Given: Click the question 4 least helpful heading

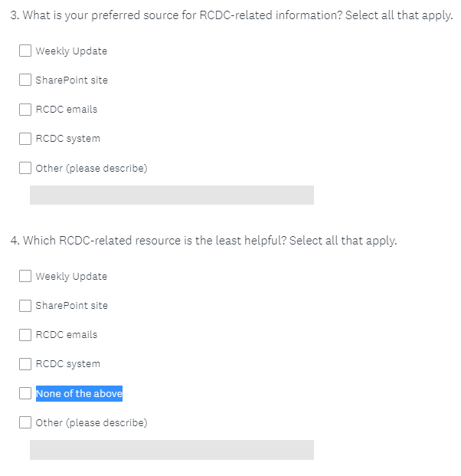Looking at the screenshot, I should coord(204,241).
